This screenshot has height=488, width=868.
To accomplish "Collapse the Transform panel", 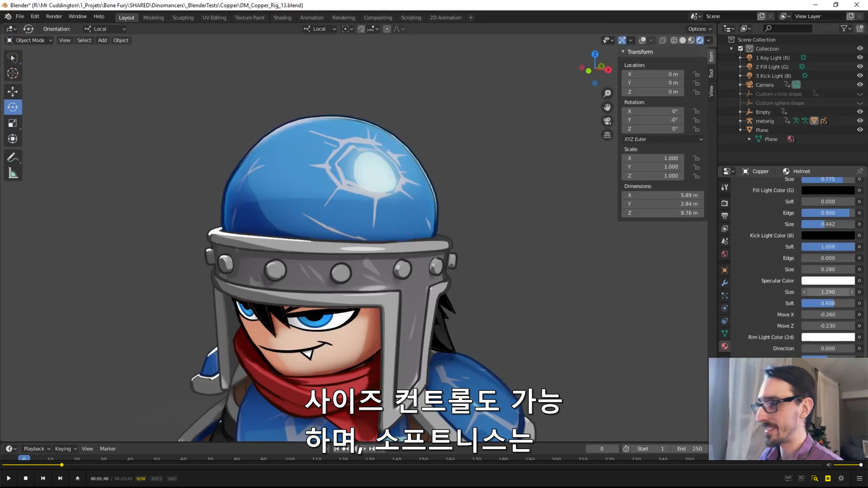I will pos(623,52).
